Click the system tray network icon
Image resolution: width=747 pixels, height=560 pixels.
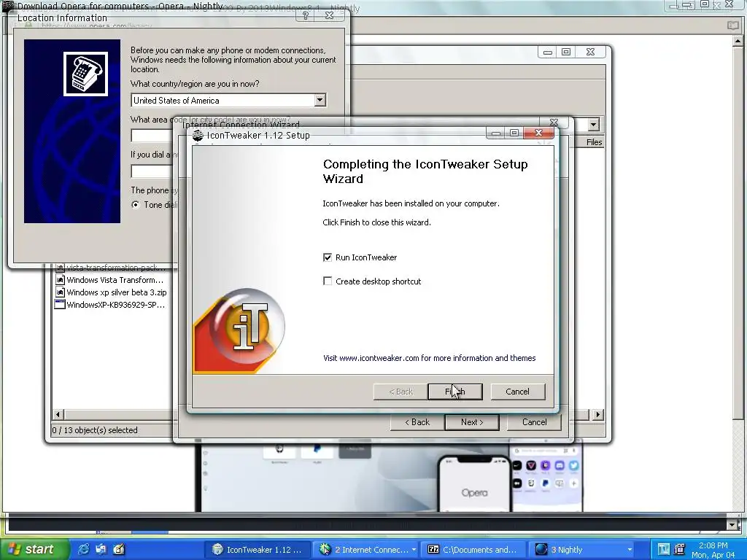(679, 549)
